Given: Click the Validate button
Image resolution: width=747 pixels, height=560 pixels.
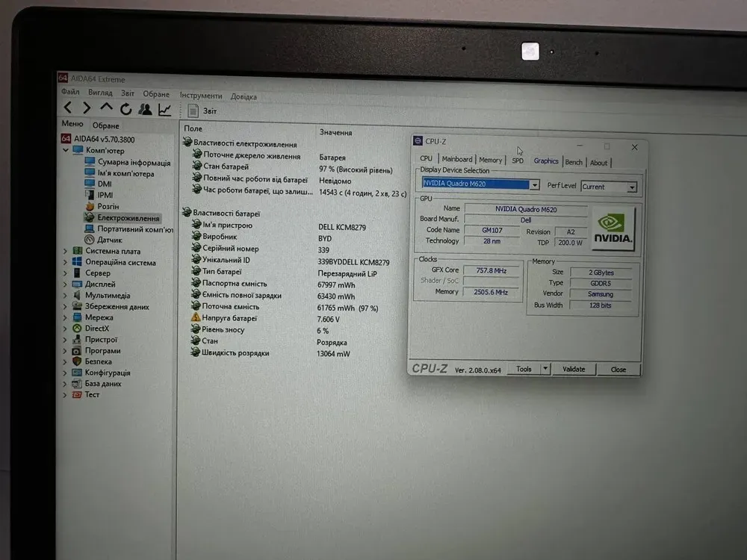Looking at the screenshot, I should [574, 369].
